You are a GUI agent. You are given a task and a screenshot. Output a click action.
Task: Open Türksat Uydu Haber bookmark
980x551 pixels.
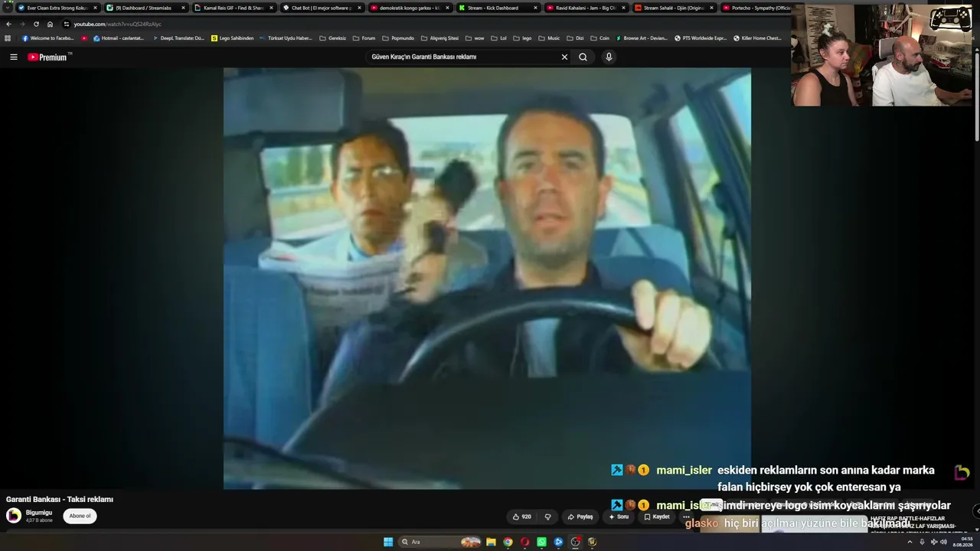click(x=286, y=37)
